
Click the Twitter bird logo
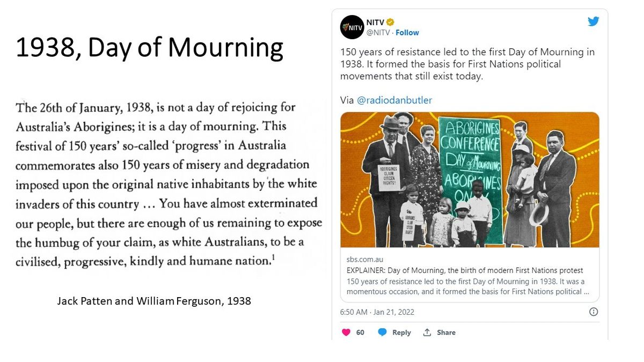coord(593,21)
